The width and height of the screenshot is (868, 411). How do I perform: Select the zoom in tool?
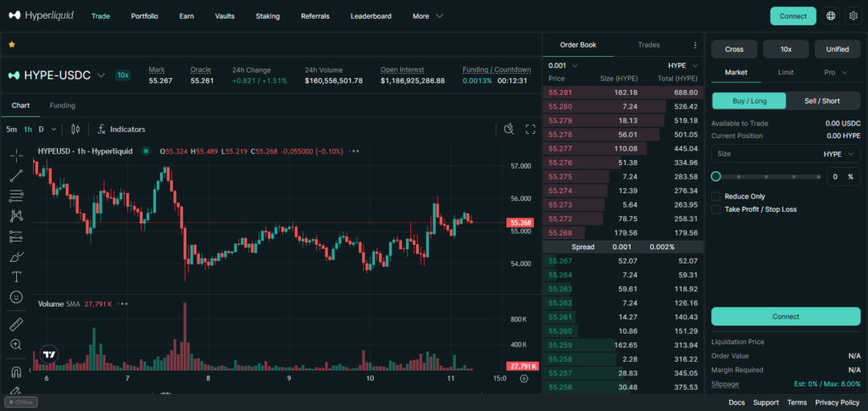point(17,345)
